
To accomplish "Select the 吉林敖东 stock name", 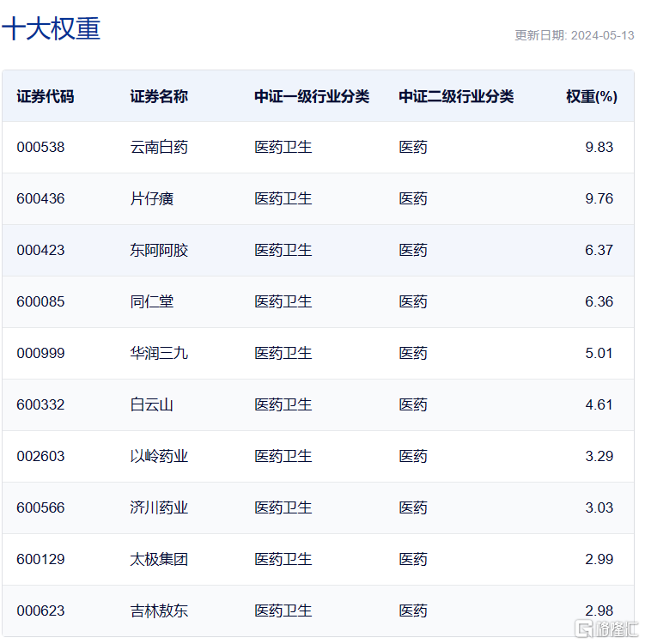I will point(159,611).
